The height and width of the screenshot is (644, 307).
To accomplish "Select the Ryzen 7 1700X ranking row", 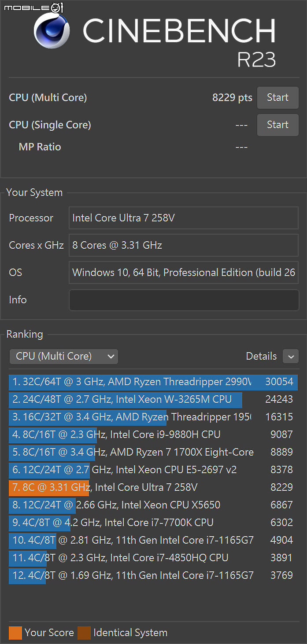I will pyautogui.click(x=153, y=452).
